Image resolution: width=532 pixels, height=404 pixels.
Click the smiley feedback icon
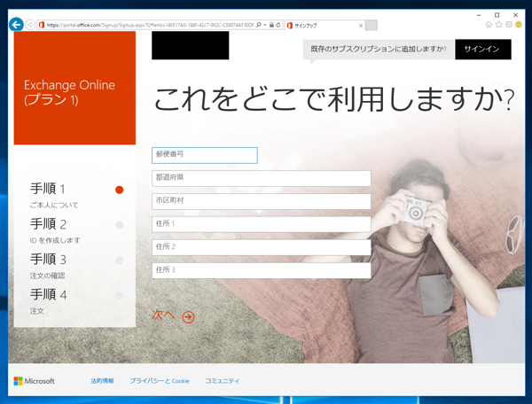[518, 25]
